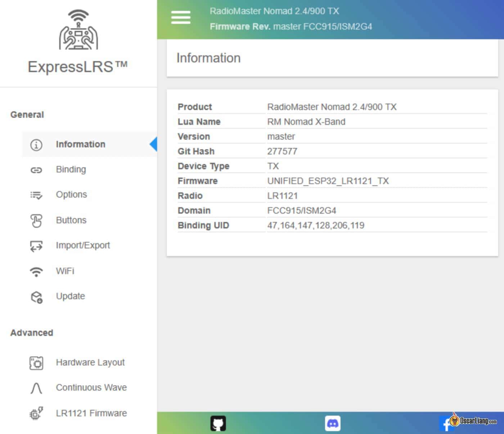Click the Hardware Layout chip icon
Image resolution: width=504 pixels, height=434 pixels.
(36, 363)
